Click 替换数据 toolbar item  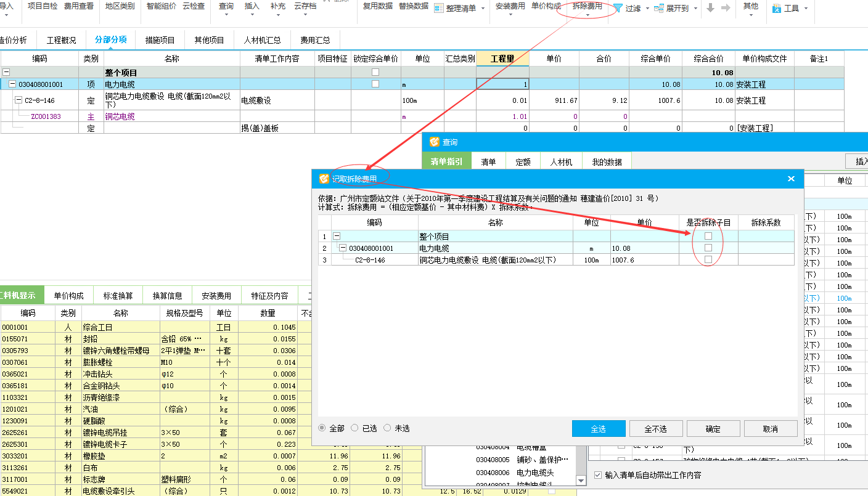[414, 6]
